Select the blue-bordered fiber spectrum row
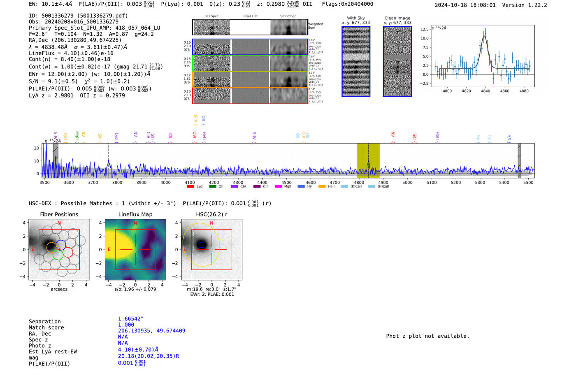This screenshot has width=576, height=392. 250,47
